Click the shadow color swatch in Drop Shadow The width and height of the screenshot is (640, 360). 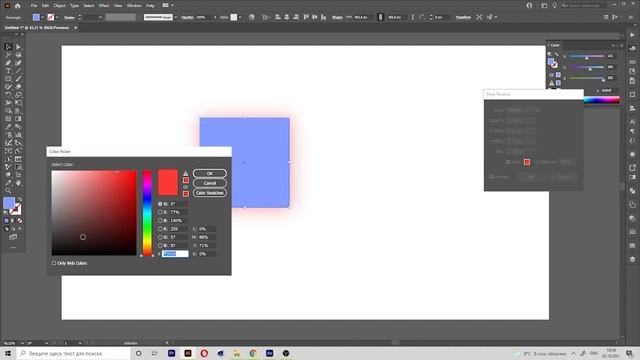(527, 162)
